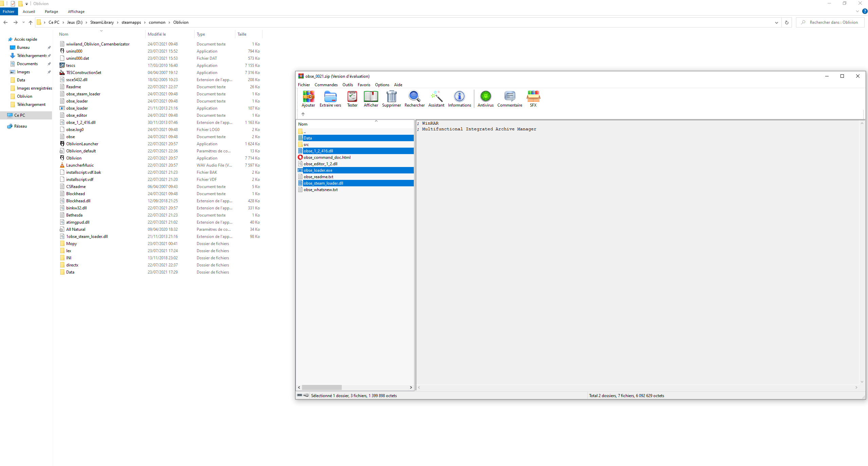The image size is (868, 466).
Task: Click the Supprimer trash icon
Action: point(391,99)
